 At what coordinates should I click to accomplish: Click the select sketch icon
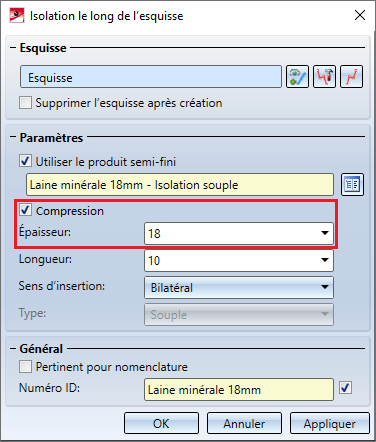point(297,77)
